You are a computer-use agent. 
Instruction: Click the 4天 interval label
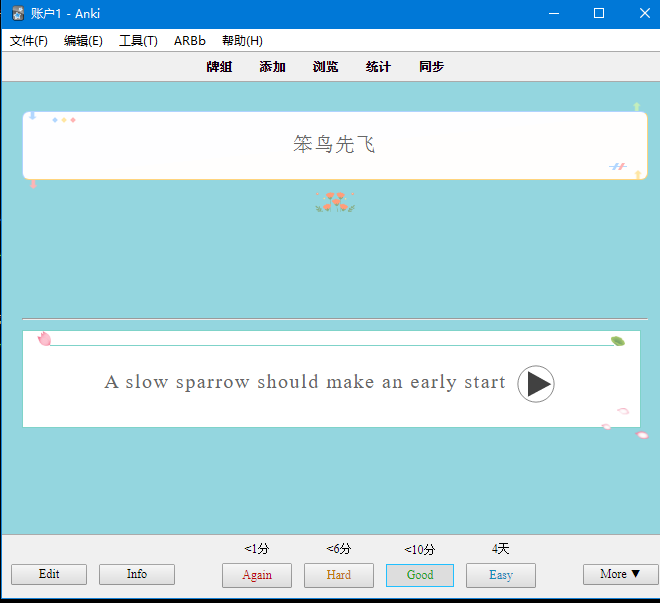(500, 549)
